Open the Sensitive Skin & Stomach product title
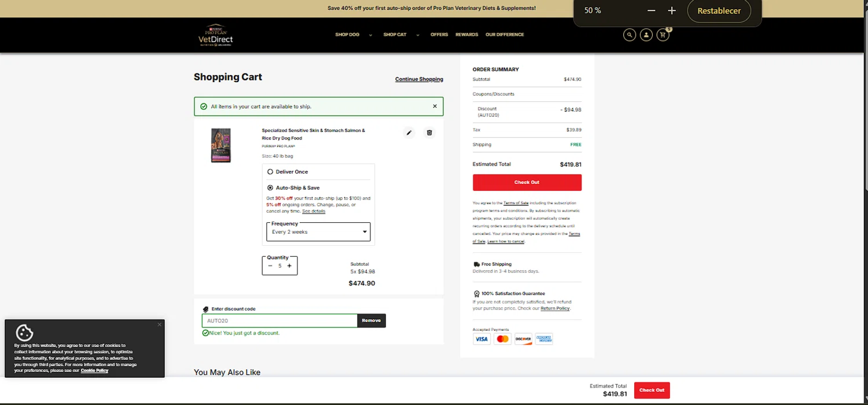This screenshot has height=405, width=868. coord(313,134)
